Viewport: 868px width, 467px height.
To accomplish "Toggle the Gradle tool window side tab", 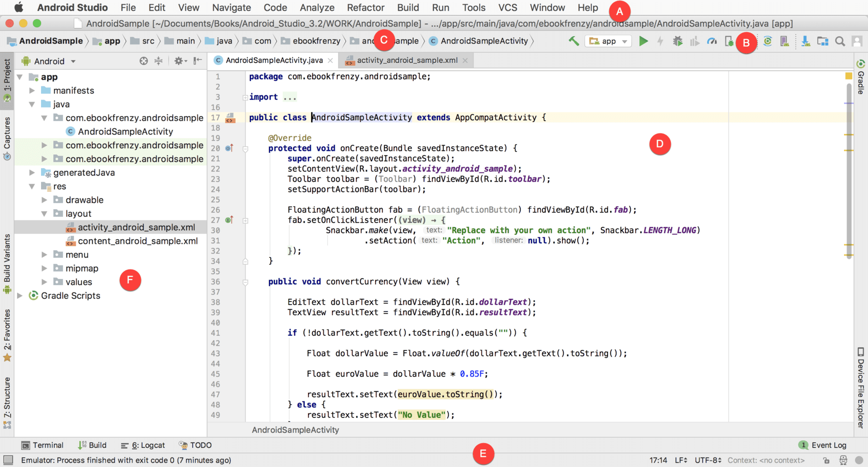I will coord(861,77).
